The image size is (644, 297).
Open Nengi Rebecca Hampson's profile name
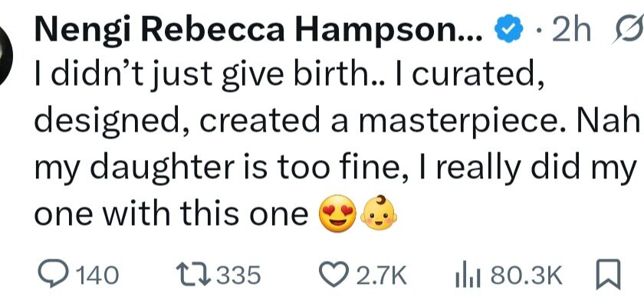click(x=259, y=31)
